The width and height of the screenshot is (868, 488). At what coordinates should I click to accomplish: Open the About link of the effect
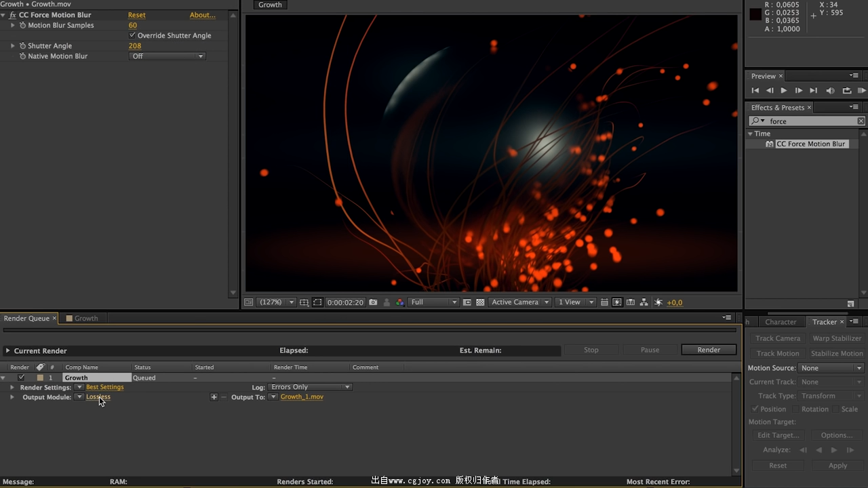point(203,15)
